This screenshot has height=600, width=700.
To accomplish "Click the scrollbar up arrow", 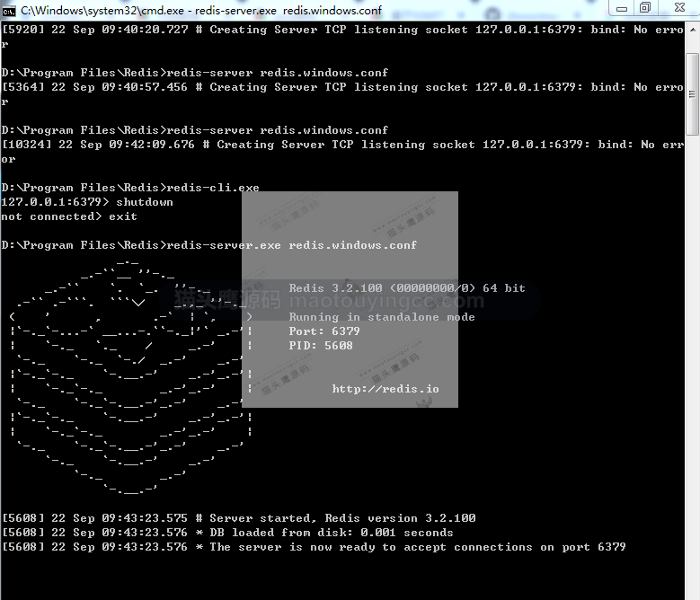I will (693, 30).
